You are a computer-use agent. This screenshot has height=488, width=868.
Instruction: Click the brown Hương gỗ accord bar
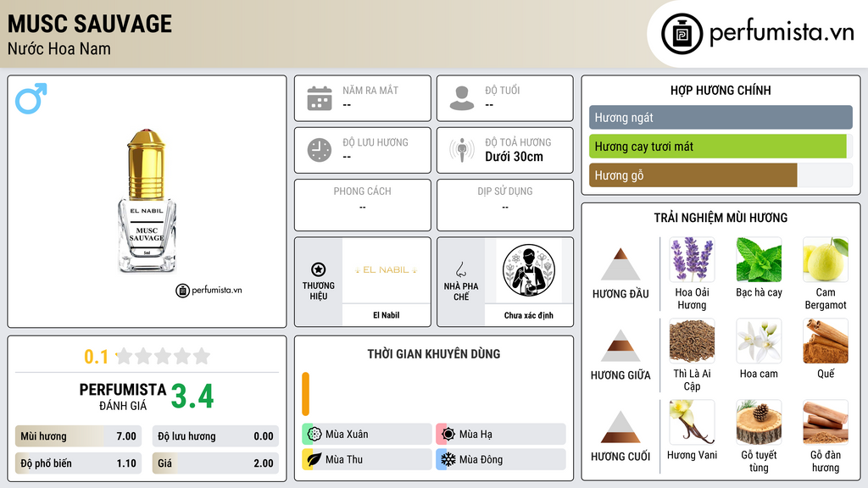pyautogui.click(x=693, y=175)
